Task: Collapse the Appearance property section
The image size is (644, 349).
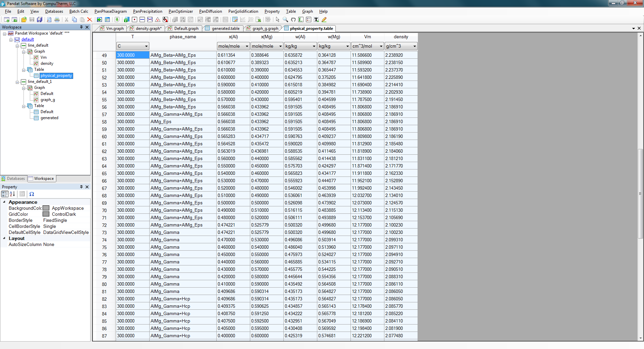Action: (x=4, y=202)
